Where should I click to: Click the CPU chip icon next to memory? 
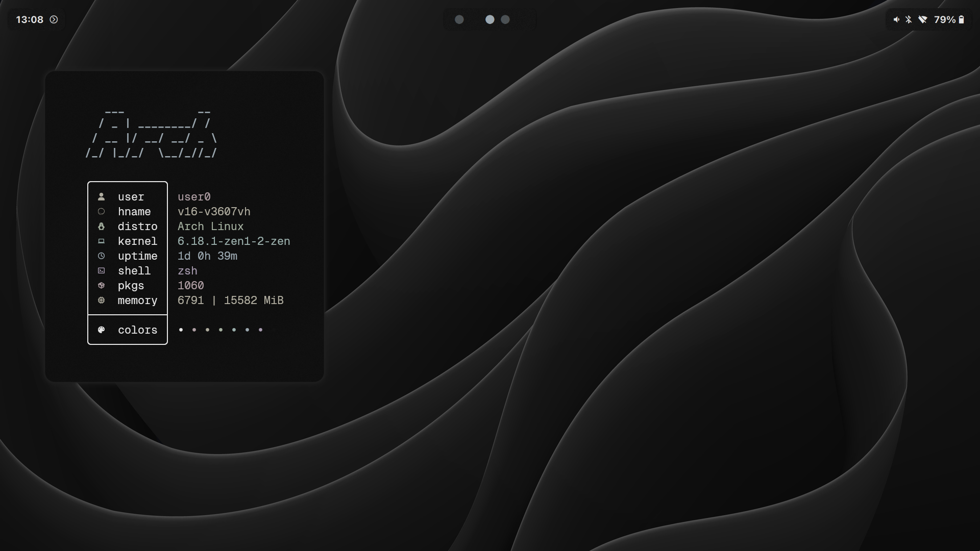101,300
